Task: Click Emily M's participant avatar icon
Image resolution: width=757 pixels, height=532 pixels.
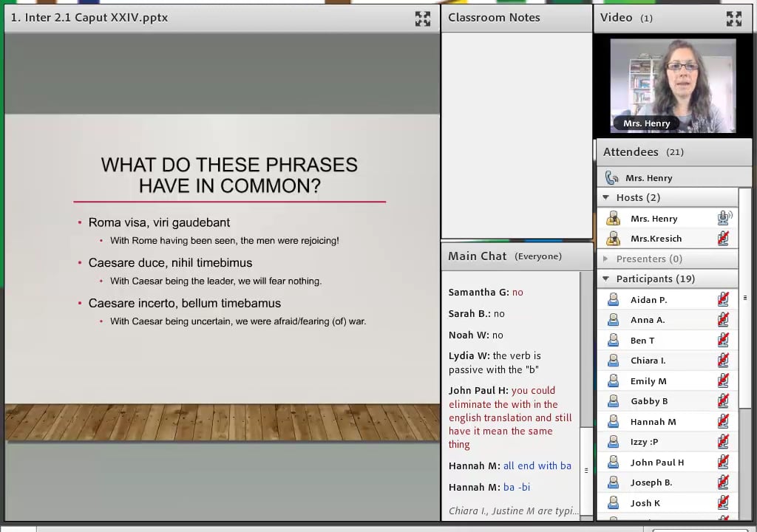Action: click(x=613, y=381)
